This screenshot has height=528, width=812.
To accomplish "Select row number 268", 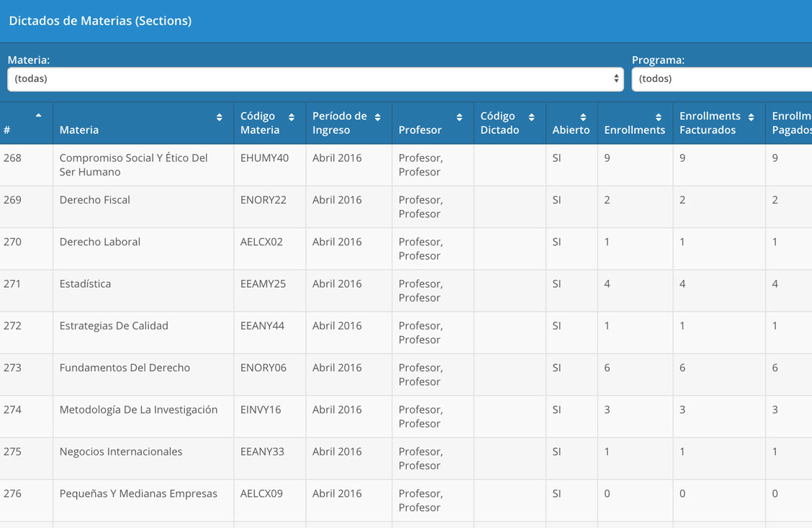I will click(x=12, y=158).
